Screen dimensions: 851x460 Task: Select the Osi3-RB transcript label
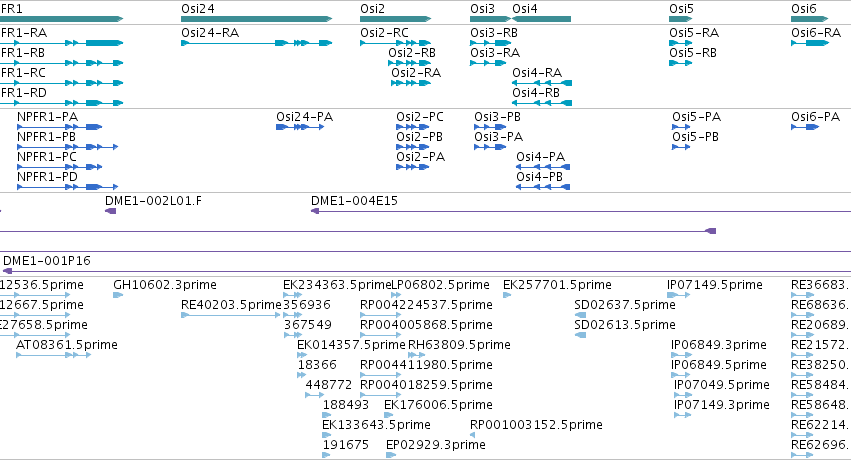(494, 33)
